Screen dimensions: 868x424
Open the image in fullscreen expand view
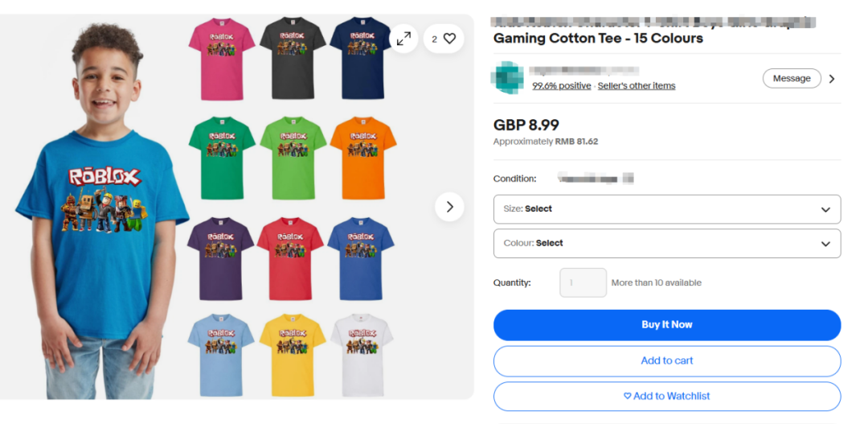point(403,39)
